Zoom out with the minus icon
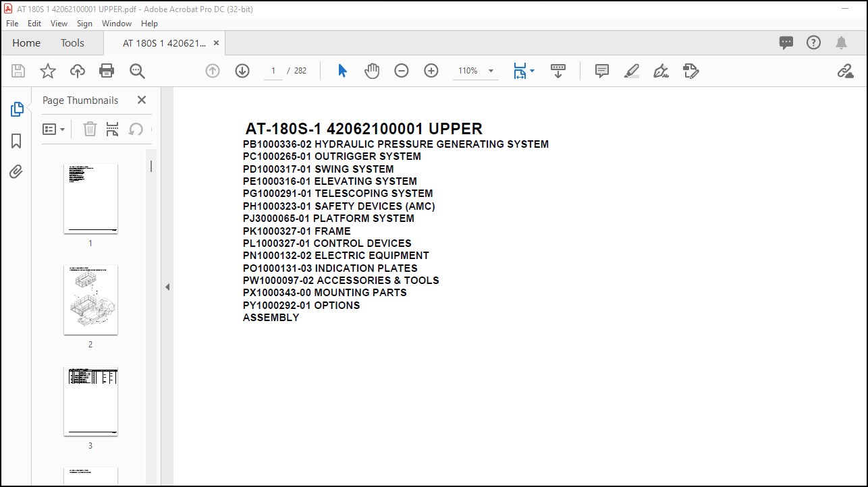The width and height of the screenshot is (868, 487). [x=402, y=71]
